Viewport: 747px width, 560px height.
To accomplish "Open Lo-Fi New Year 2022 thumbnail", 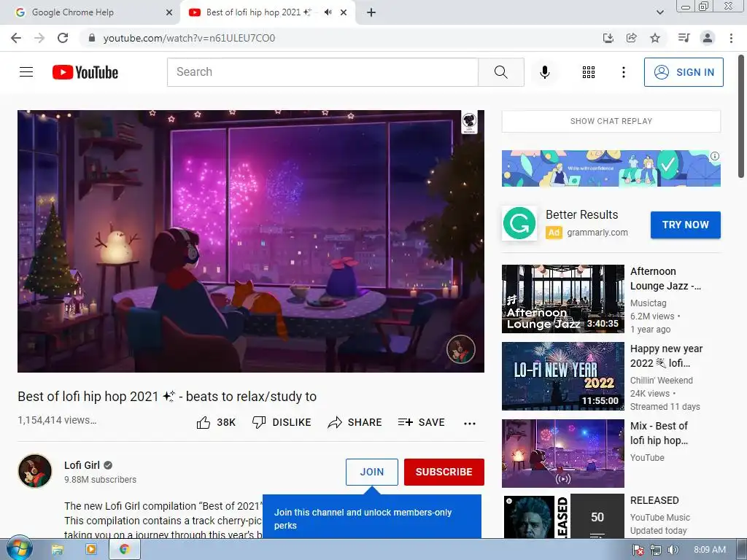I will [x=562, y=376].
